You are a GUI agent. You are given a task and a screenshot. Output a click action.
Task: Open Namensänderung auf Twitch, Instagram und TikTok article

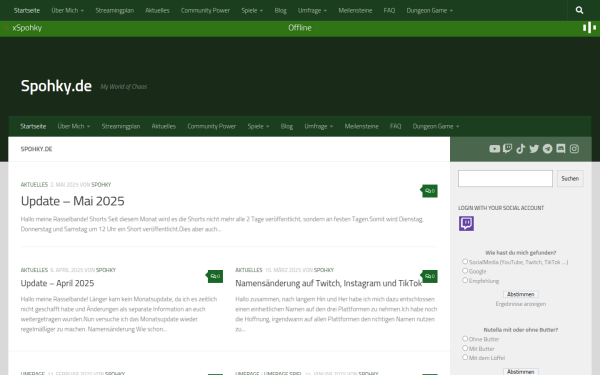[x=329, y=283]
